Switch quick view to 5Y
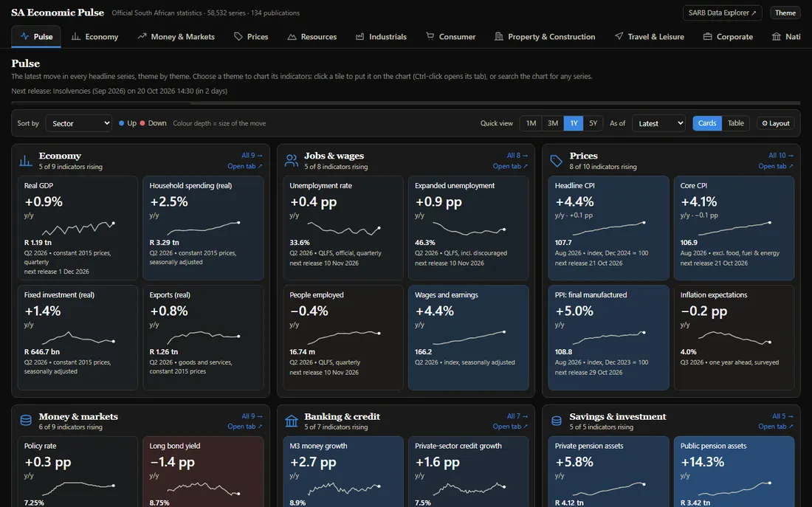 (x=593, y=123)
